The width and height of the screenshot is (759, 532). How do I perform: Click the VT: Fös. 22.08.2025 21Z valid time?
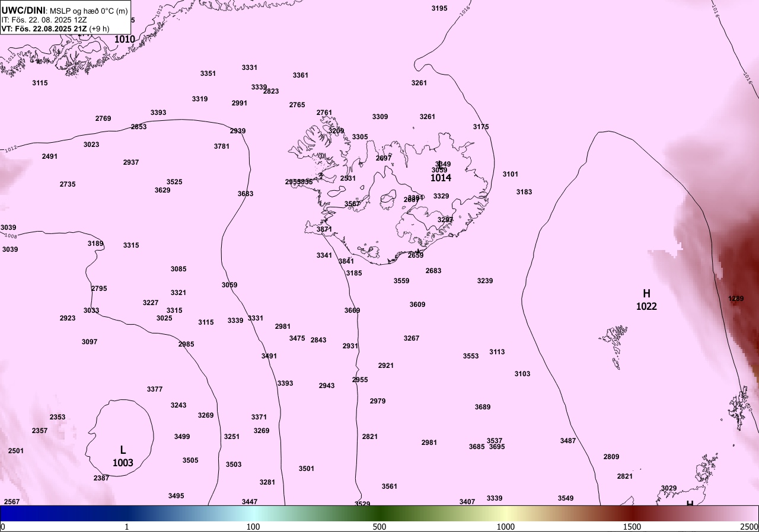tap(55, 28)
